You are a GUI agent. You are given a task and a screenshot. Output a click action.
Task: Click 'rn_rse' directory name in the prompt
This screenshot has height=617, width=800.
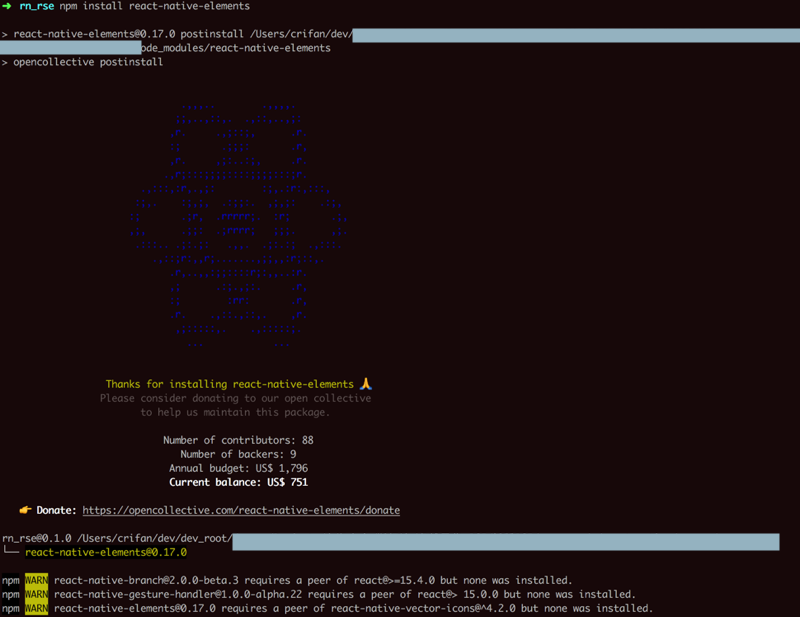pyautogui.click(x=37, y=6)
